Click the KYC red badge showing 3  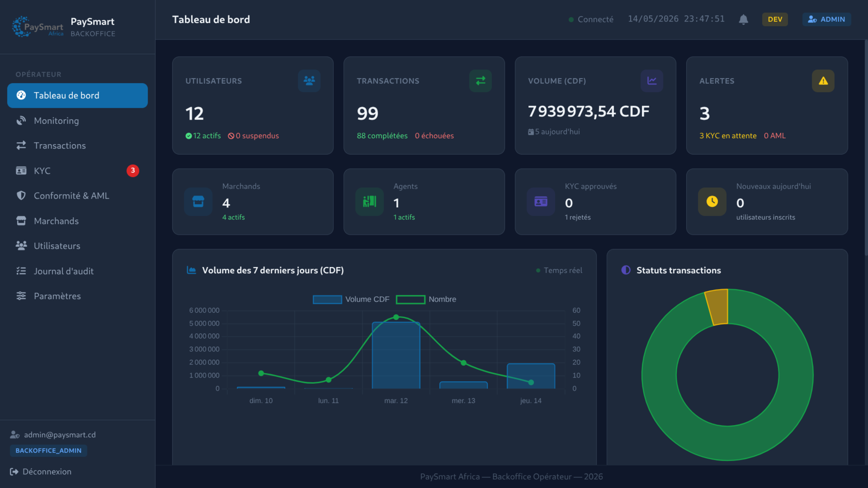(133, 170)
